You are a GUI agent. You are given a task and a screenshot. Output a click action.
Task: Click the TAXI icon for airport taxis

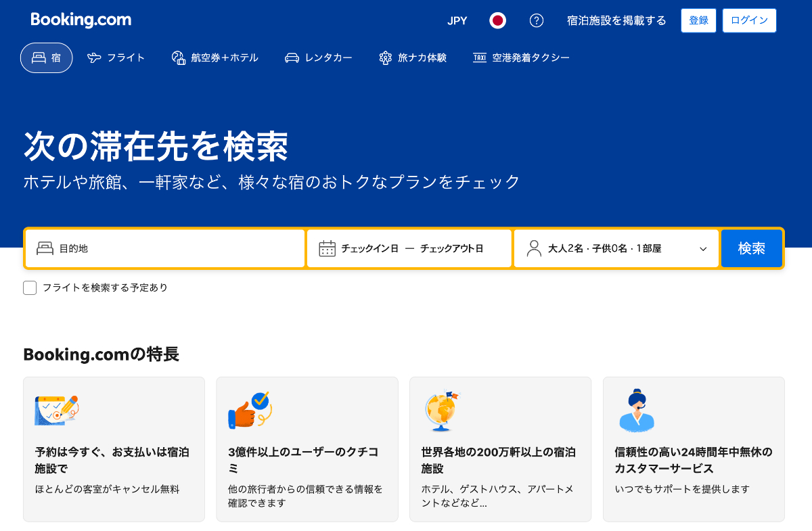click(x=478, y=57)
